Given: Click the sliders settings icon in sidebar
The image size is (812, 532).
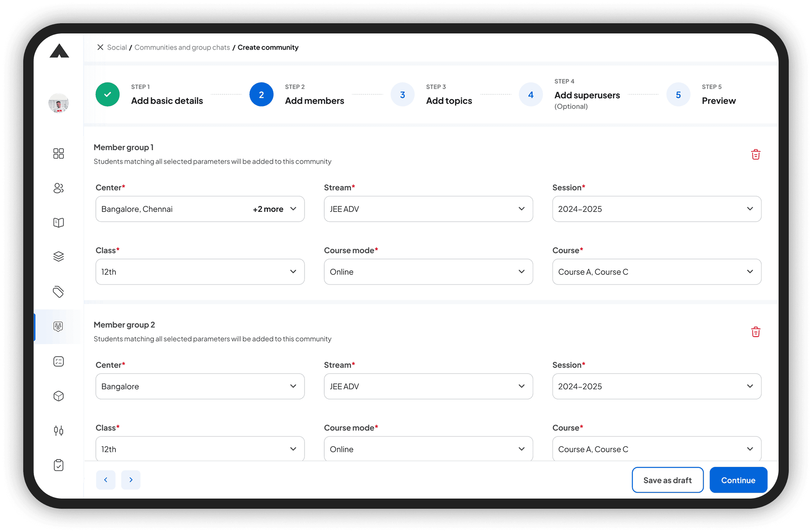Looking at the screenshot, I should (x=58, y=431).
